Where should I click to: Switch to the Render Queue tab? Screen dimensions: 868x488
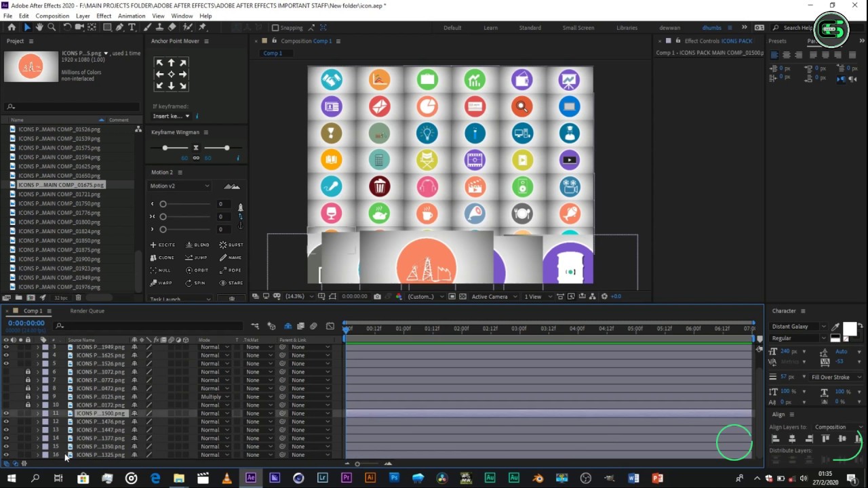click(87, 311)
